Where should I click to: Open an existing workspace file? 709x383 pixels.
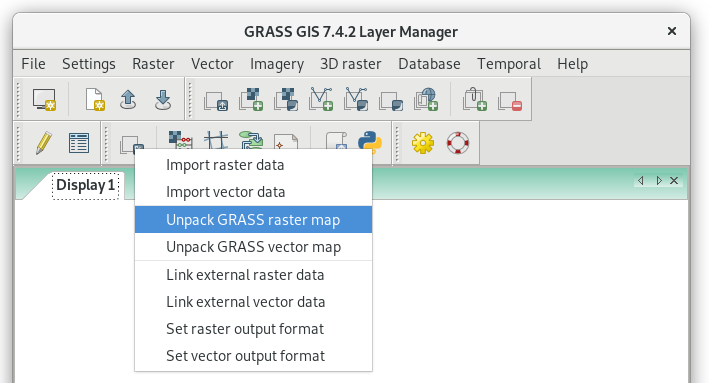pyautogui.click(x=128, y=99)
